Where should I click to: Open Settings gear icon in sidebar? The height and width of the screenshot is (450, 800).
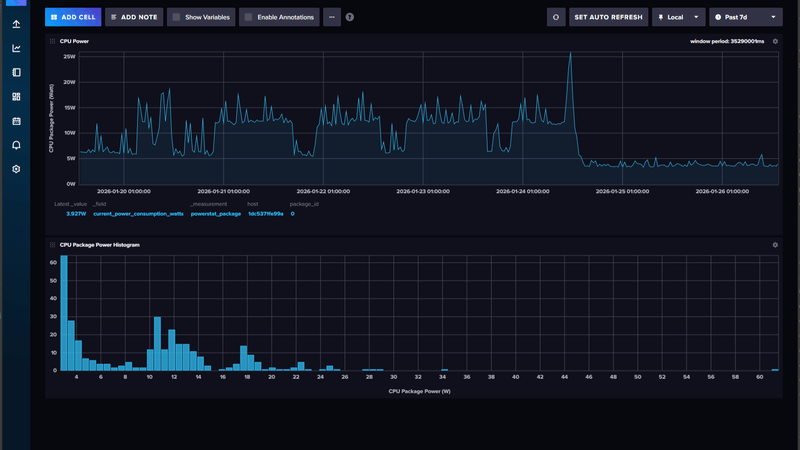point(16,169)
